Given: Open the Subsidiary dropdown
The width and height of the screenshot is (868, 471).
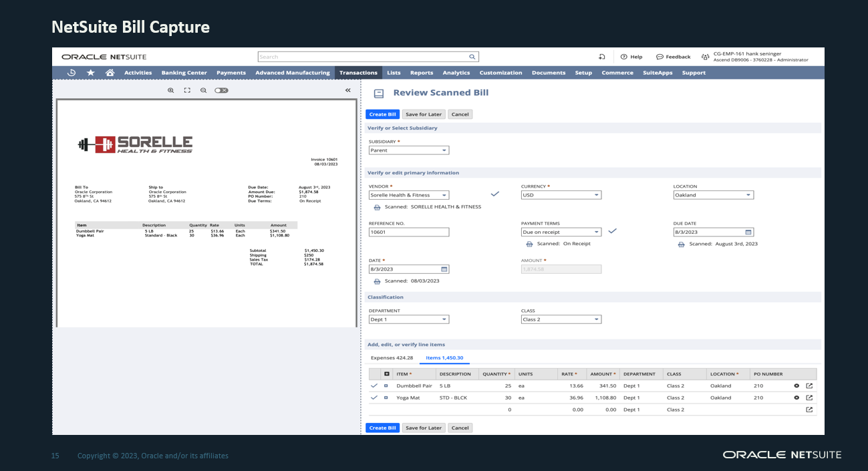Looking at the screenshot, I should 409,150.
